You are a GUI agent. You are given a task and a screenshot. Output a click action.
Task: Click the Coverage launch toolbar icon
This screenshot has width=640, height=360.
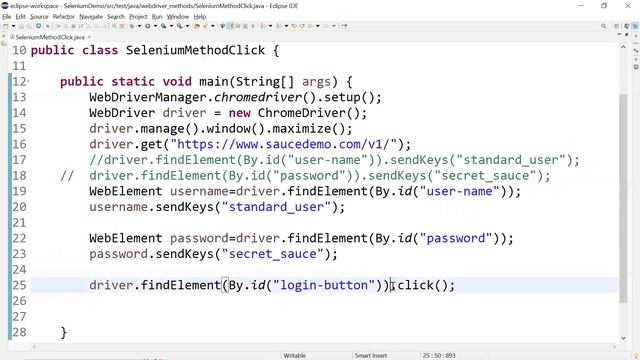click(163, 26)
